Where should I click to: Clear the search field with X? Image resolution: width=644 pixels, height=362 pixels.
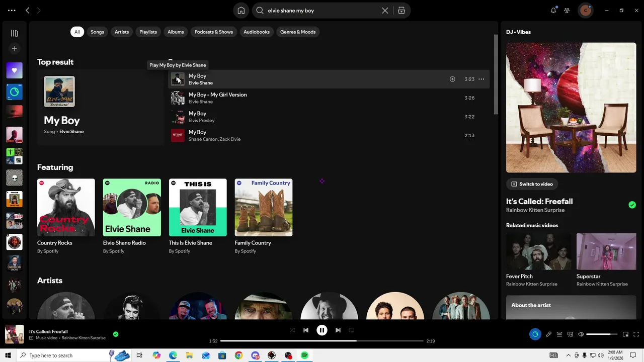385,11
